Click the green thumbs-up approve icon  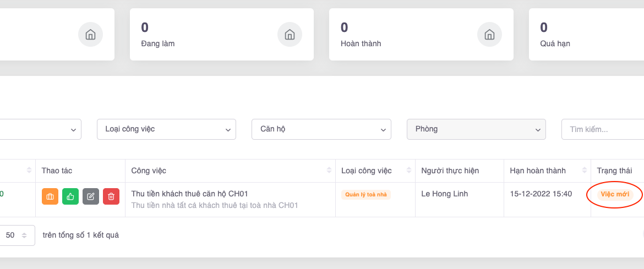(x=70, y=196)
